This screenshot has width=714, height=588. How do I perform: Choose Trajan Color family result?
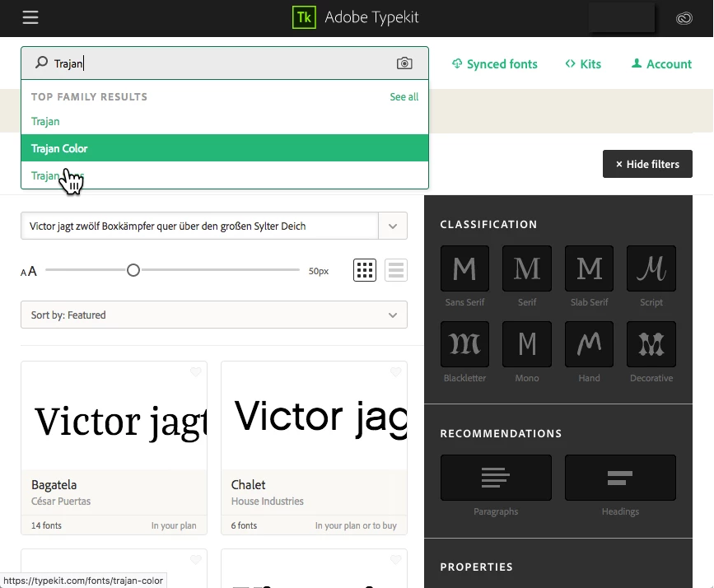coord(225,148)
